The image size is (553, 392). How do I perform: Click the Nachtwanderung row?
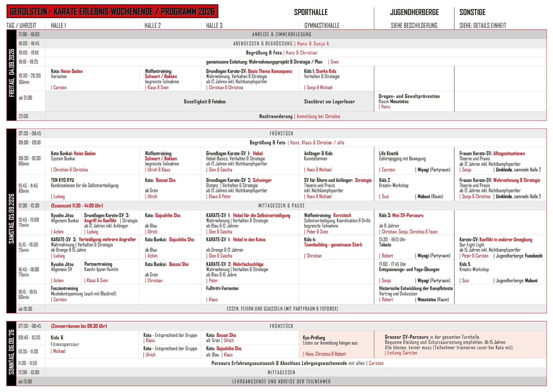276,116
